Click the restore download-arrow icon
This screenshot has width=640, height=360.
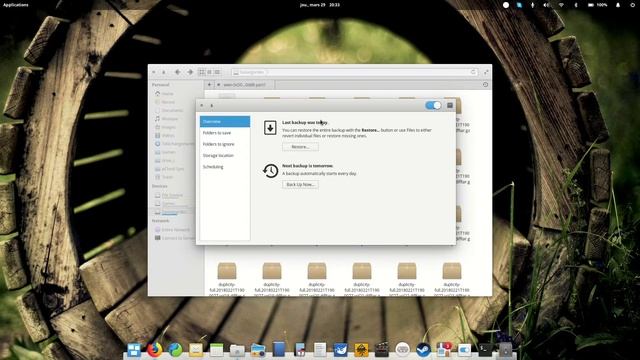point(270,128)
